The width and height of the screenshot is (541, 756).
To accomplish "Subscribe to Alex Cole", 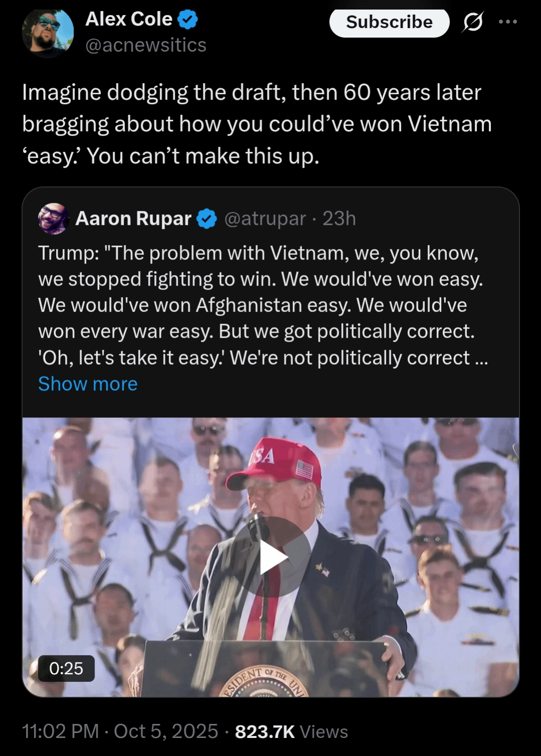I will pyautogui.click(x=389, y=22).
